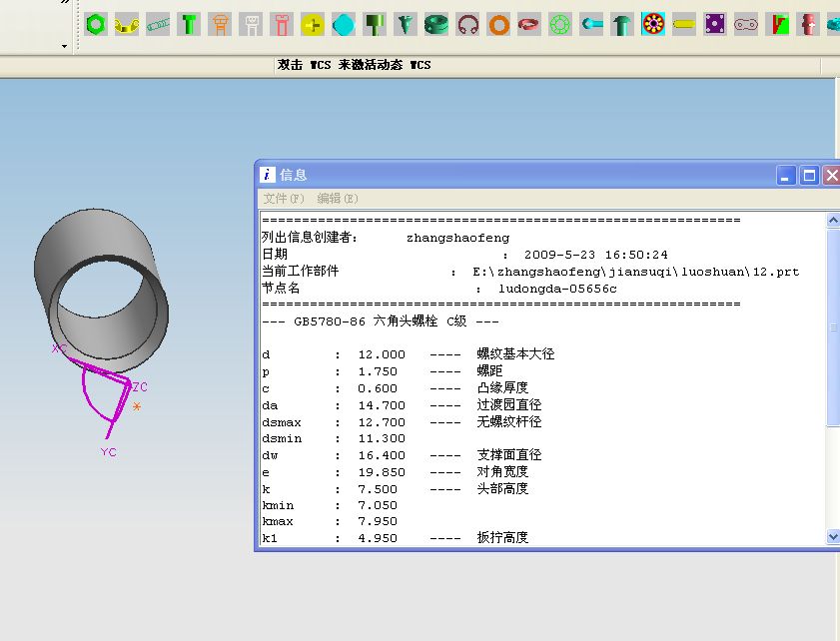Screen dimensions: 840x641
Task: Click the k1 value '4.950'
Action: tap(378, 538)
